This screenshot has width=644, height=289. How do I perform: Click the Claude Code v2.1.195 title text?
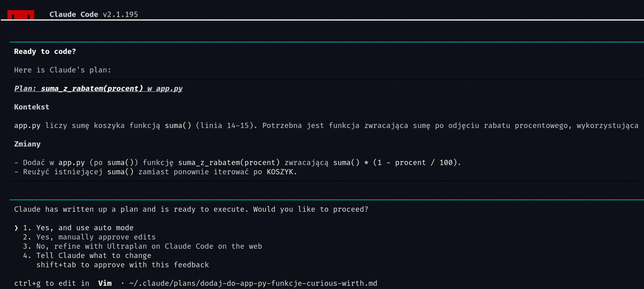point(93,14)
